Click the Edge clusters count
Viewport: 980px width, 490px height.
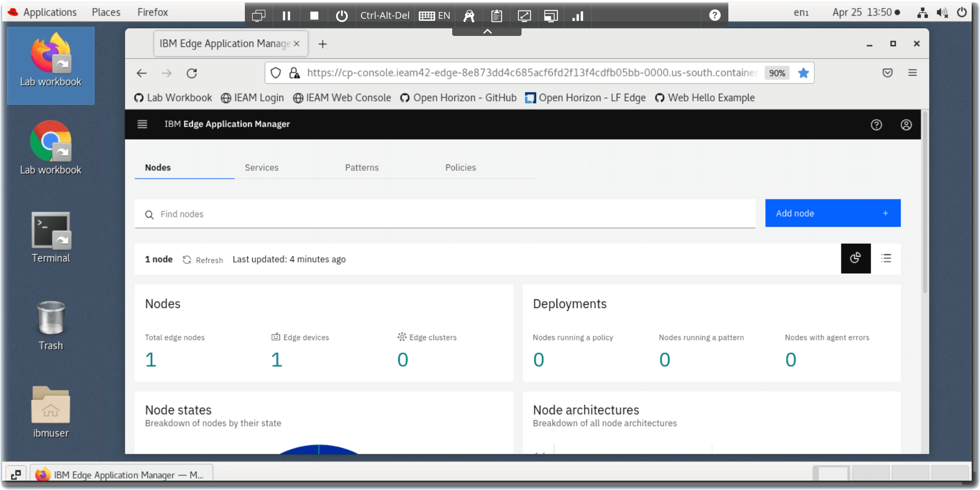coord(403,360)
